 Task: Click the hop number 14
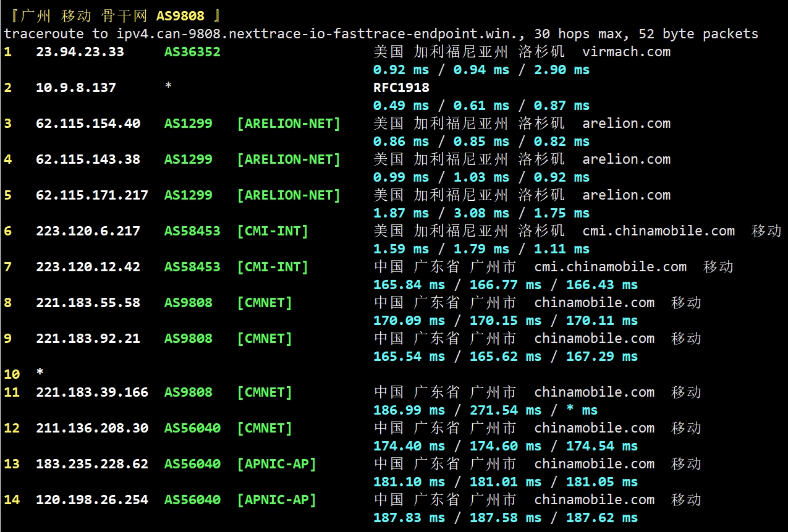tap(12, 500)
